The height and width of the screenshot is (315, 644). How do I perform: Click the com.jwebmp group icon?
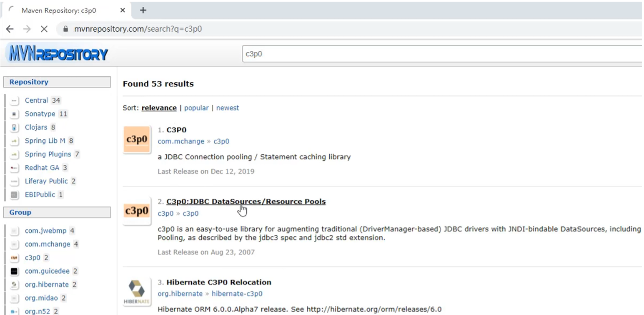[x=15, y=231]
